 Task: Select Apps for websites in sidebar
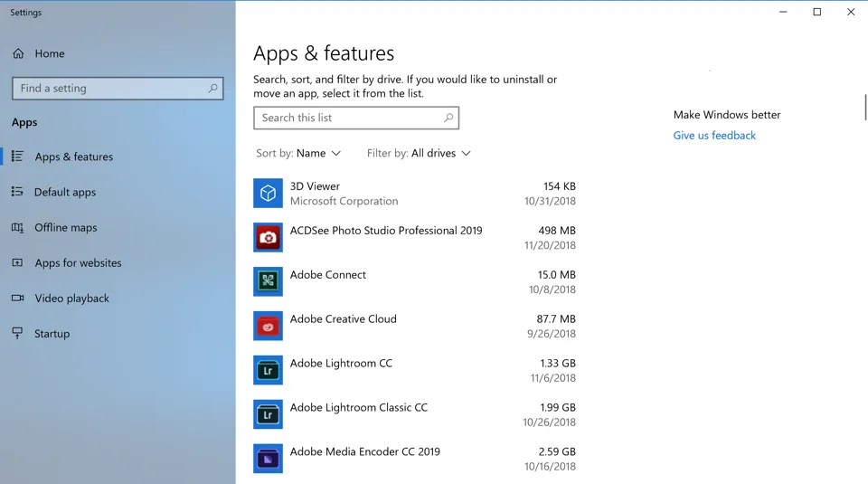pyautogui.click(x=78, y=262)
